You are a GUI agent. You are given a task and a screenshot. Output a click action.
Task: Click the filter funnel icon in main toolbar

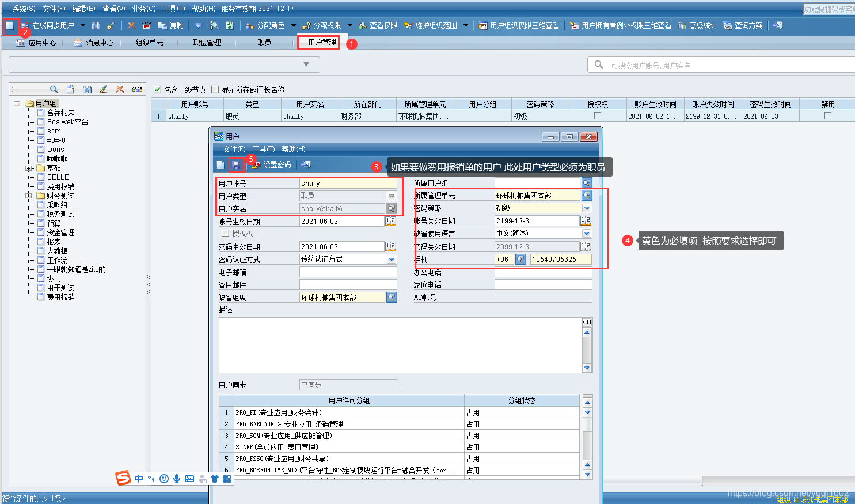[198, 25]
